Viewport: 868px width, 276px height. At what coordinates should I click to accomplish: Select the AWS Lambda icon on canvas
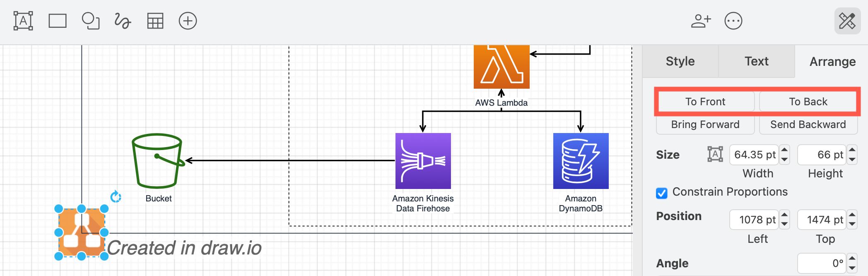(x=502, y=67)
